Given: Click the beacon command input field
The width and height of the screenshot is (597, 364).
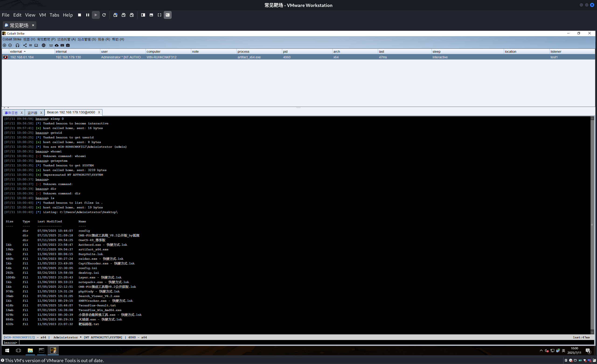Looking at the screenshot, I should click(291, 343).
